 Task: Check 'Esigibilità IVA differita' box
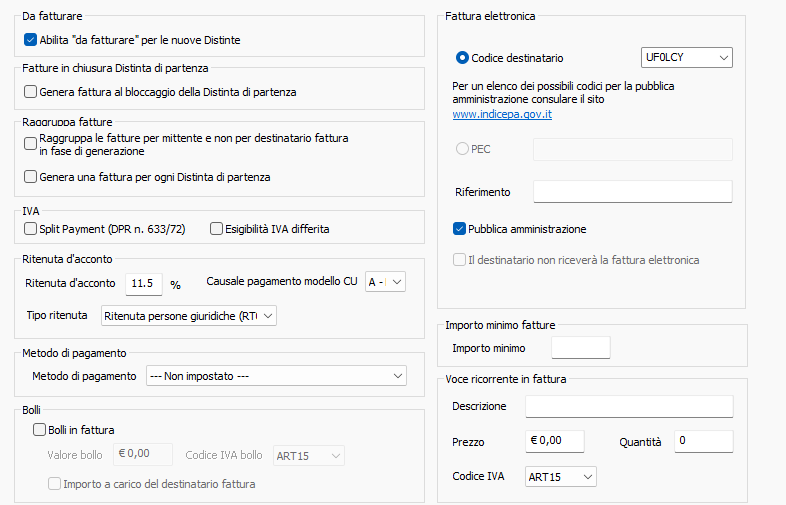pyautogui.click(x=216, y=229)
